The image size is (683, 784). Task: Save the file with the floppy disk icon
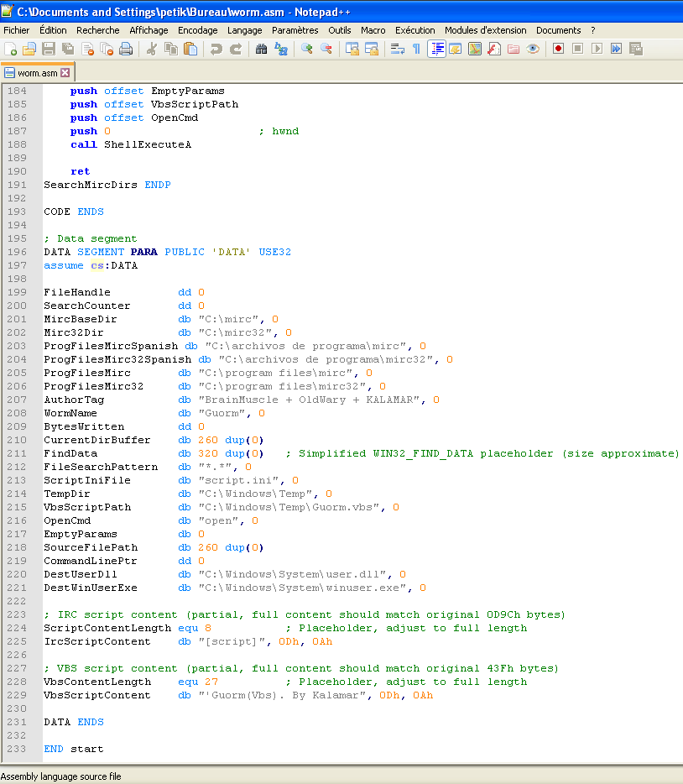tap(49, 49)
